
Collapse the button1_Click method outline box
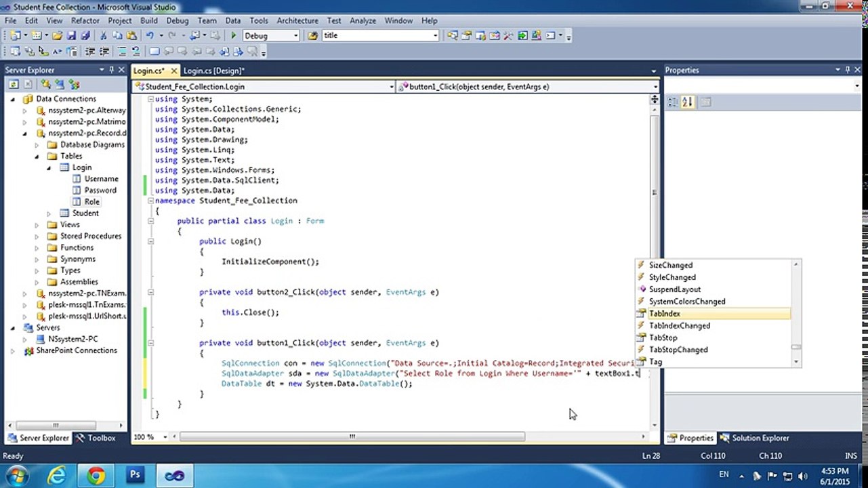pyautogui.click(x=150, y=343)
